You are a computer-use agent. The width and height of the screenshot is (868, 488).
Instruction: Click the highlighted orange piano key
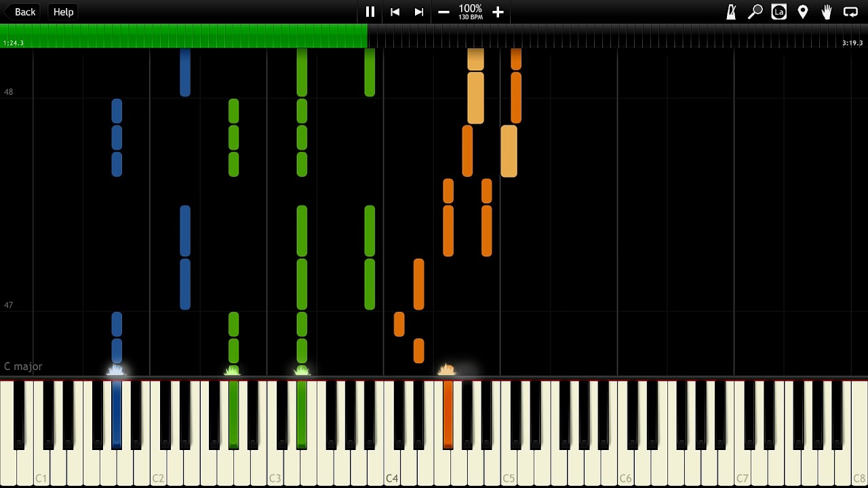448,415
